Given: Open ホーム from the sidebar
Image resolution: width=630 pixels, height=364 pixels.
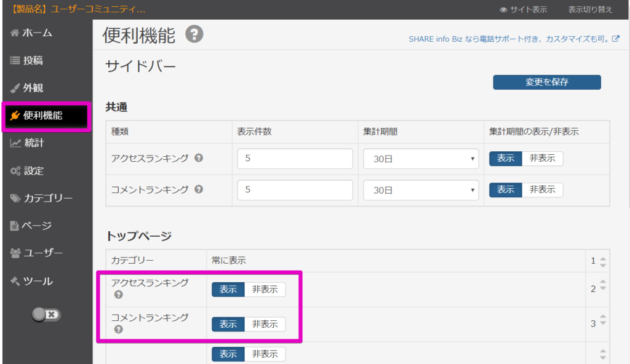Looking at the screenshot, I should click(x=31, y=33).
